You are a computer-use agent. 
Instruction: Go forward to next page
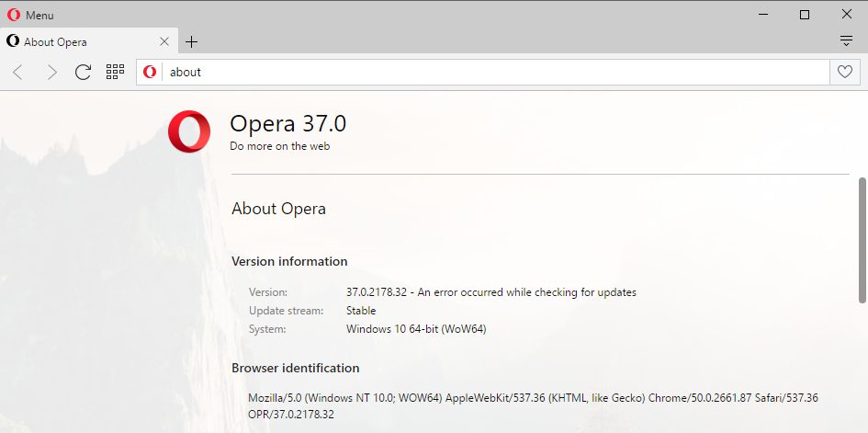click(x=51, y=72)
